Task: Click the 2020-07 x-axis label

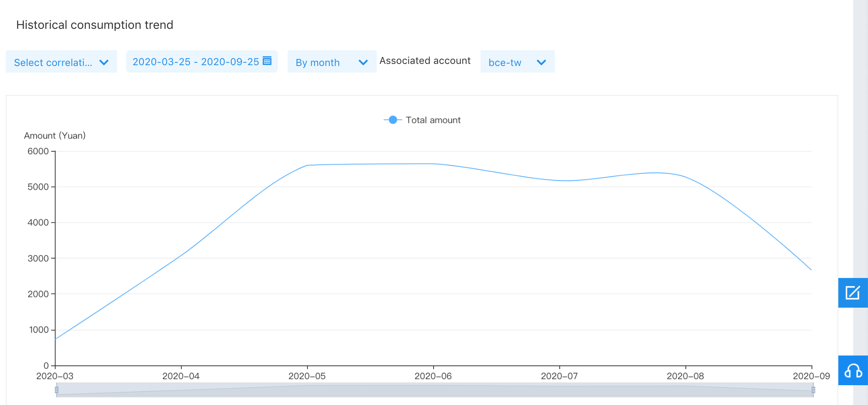Action: [x=559, y=376]
